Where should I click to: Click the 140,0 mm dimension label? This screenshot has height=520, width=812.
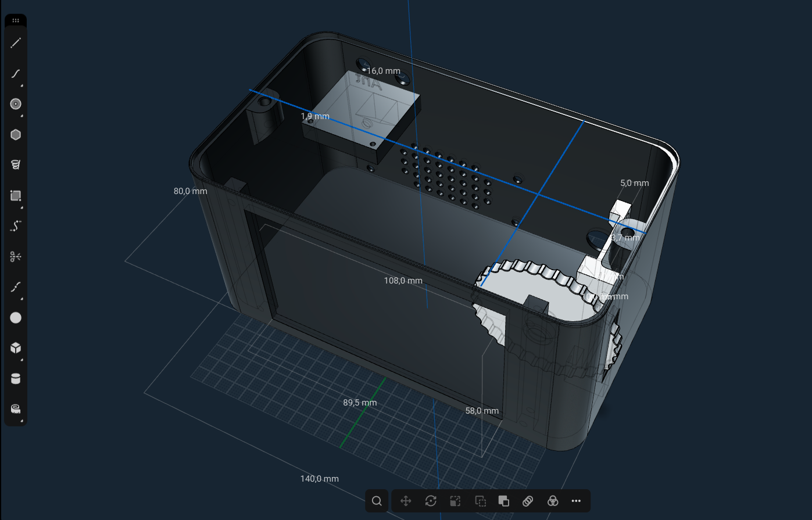pos(319,479)
